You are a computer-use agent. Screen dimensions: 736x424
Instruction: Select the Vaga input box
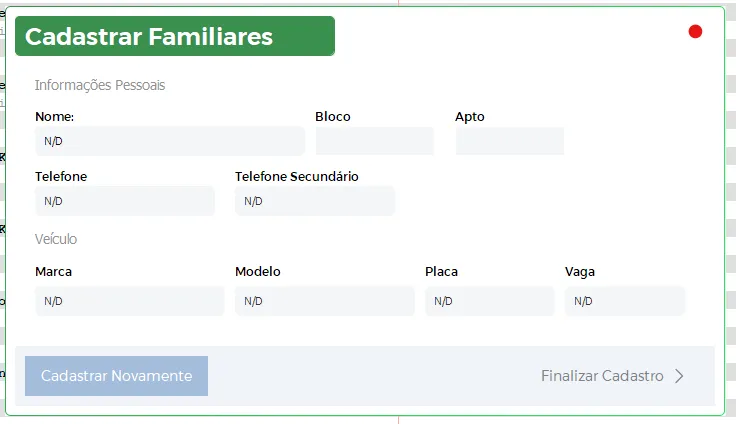coord(624,301)
